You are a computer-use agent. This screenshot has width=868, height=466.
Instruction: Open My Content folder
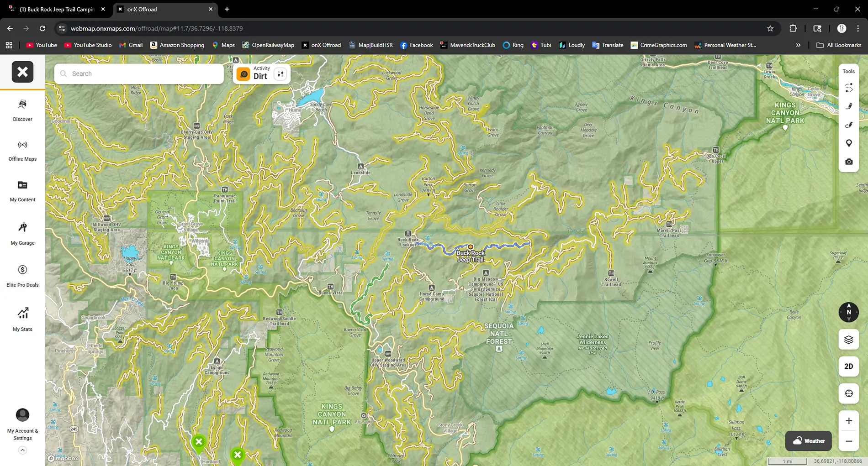(22, 191)
